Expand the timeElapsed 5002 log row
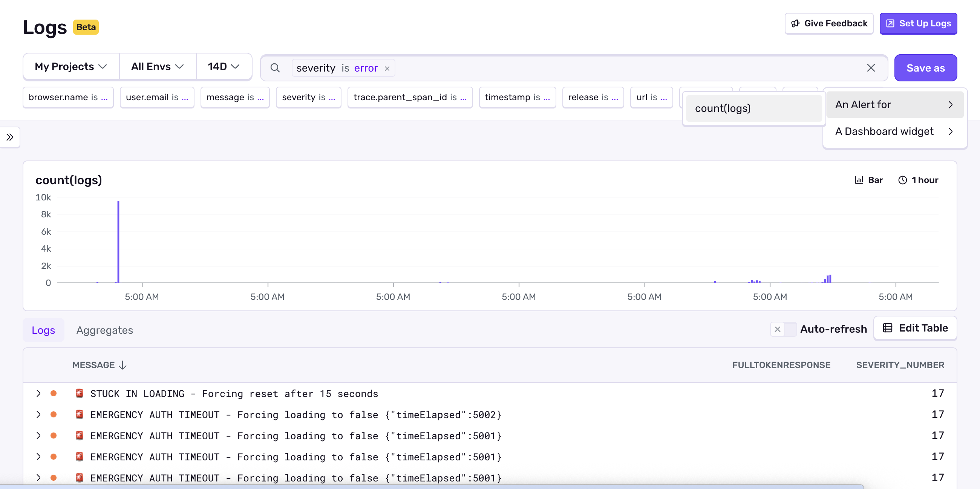Screen dimensions: 980x489 38,414
